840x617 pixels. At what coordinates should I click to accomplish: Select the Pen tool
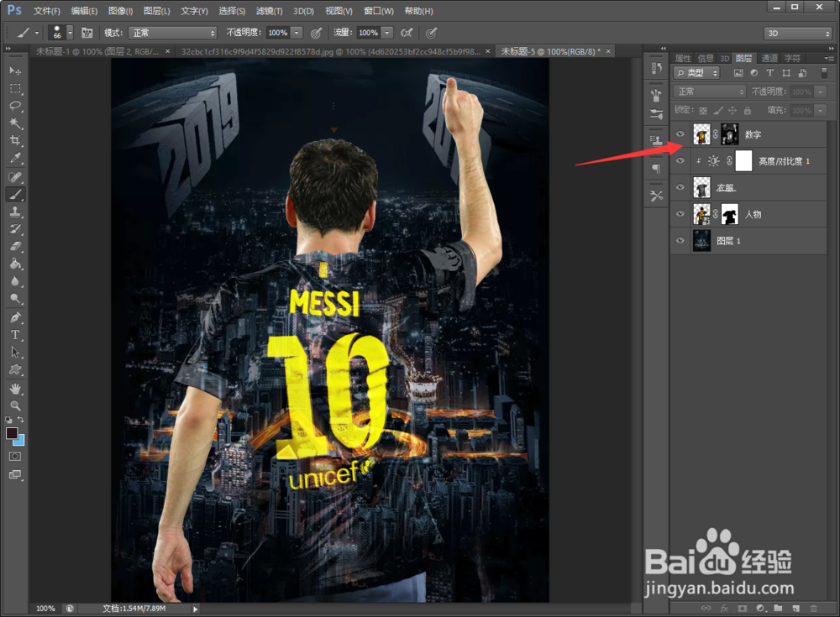(x=15, y=317)
